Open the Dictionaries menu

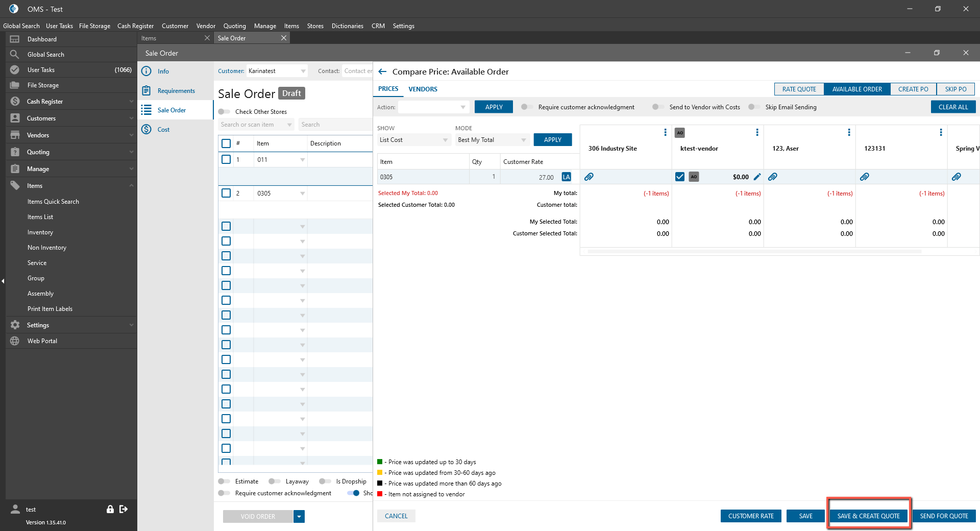coord(347,26)
